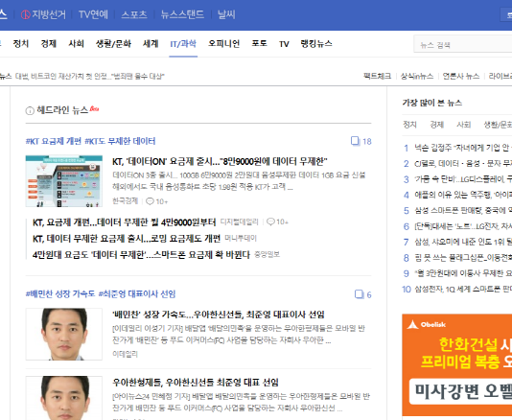This screenshot has height=420, width=512.
Task: Open the related-articles icon showing 18
Action: point(355,141)
